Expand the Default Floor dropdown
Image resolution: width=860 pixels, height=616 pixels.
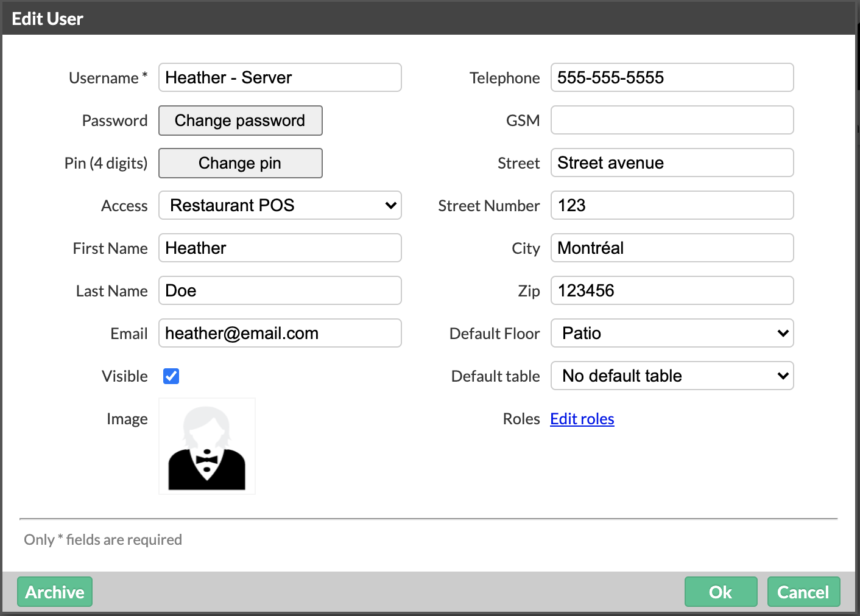[x=672, y=333]
